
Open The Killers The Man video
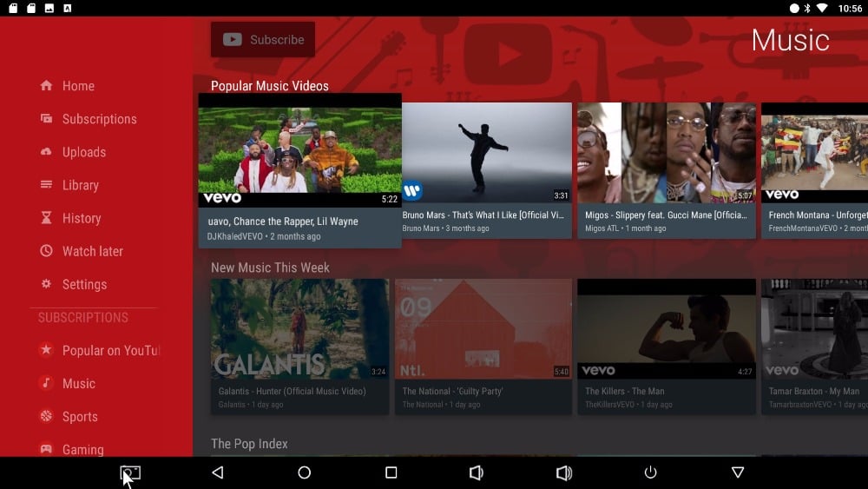coord(667,347)
